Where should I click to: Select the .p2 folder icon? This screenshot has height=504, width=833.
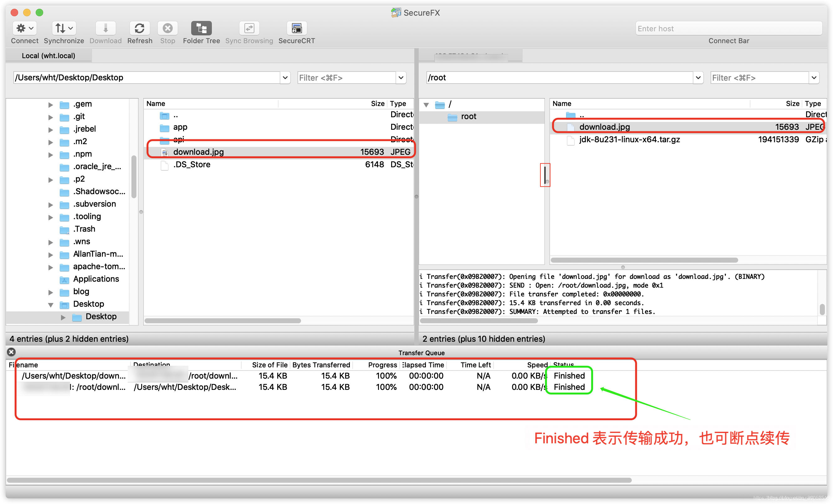click(x=64, y=180)
